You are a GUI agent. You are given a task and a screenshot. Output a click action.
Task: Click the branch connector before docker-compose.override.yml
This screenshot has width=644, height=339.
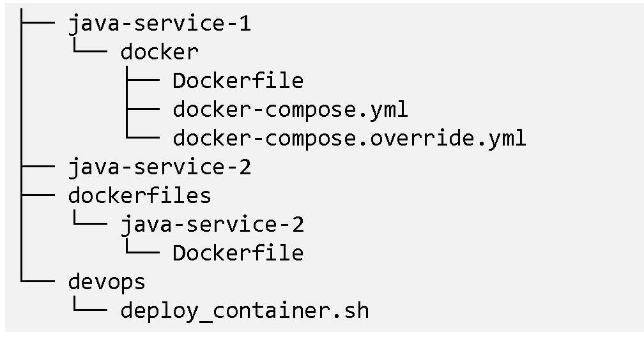141,137
